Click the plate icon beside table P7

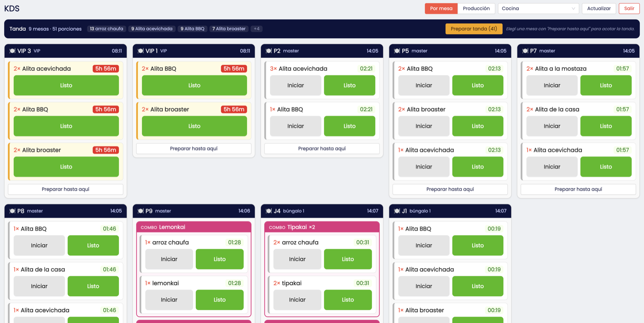point(525,51)
